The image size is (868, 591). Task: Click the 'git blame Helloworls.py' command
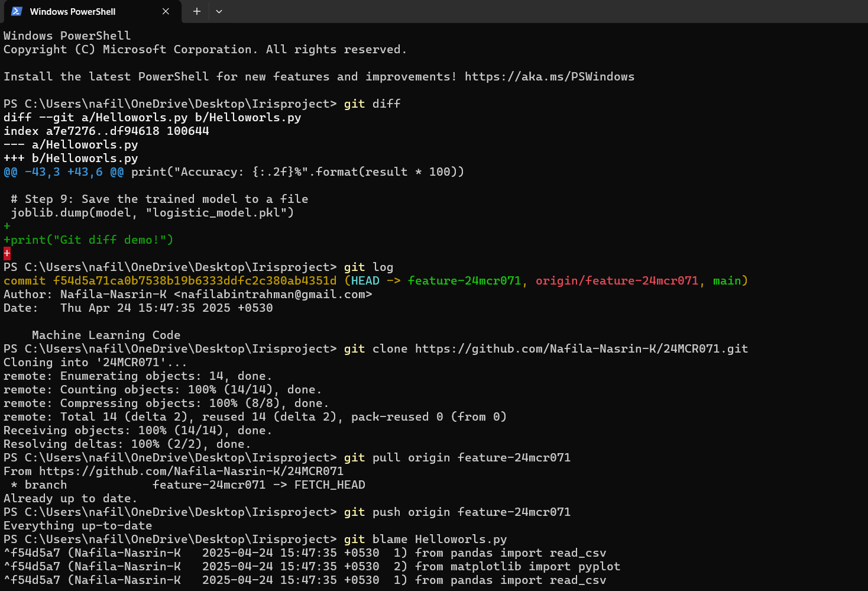click(x=425, y=540)
